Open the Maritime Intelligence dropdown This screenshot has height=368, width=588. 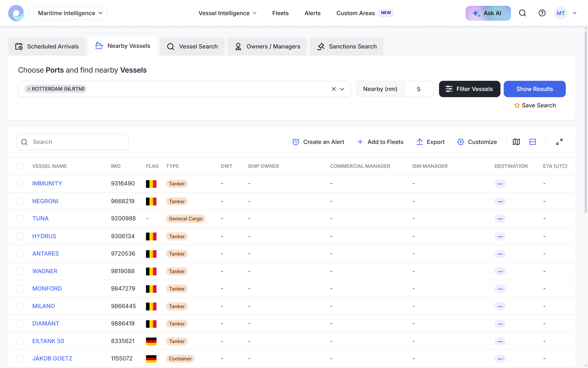[70, 13]
